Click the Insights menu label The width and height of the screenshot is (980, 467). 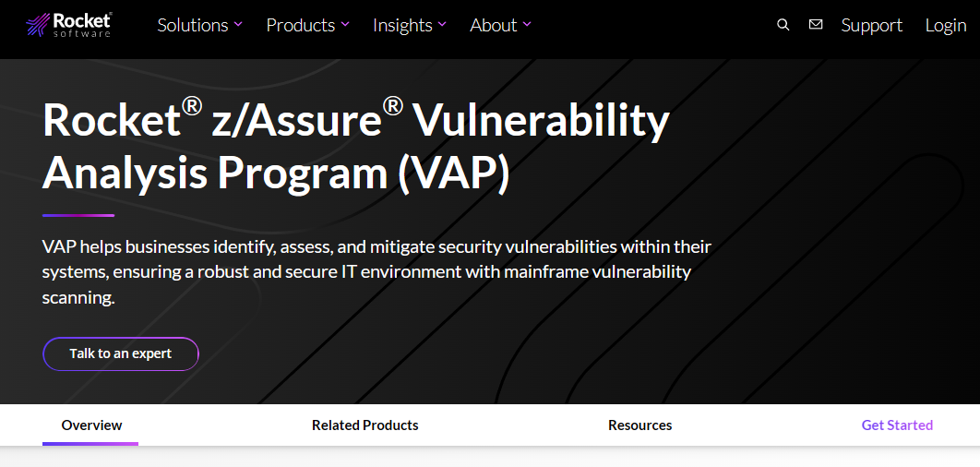point(402,25)
